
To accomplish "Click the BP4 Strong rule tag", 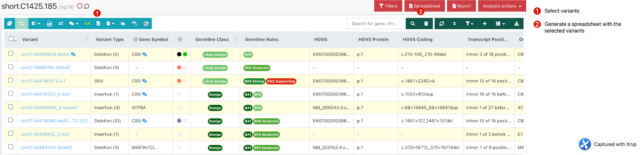I will [x=254, y=81].
